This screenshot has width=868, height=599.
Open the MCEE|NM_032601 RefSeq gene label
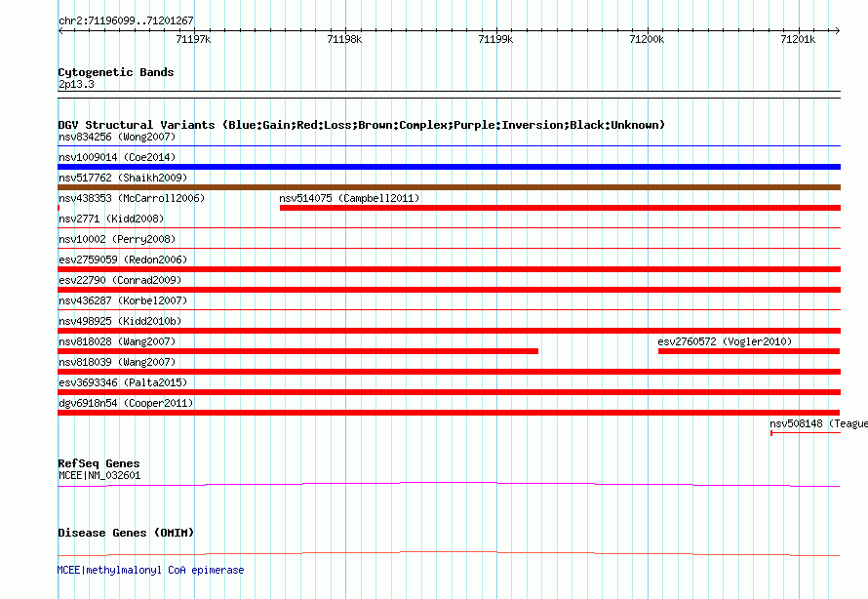pyautogui.click(x=99, y=476)
